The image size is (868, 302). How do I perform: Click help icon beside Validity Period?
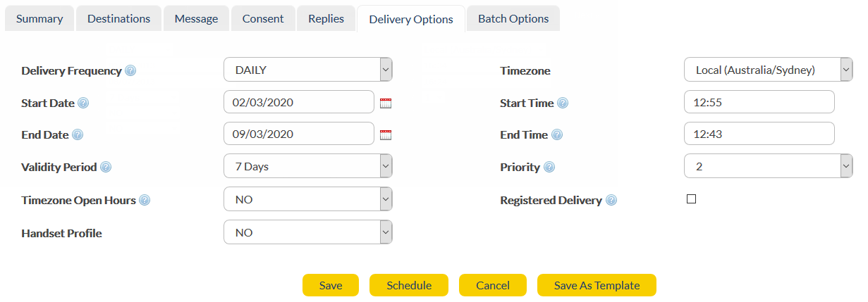(x=106, y=167)
